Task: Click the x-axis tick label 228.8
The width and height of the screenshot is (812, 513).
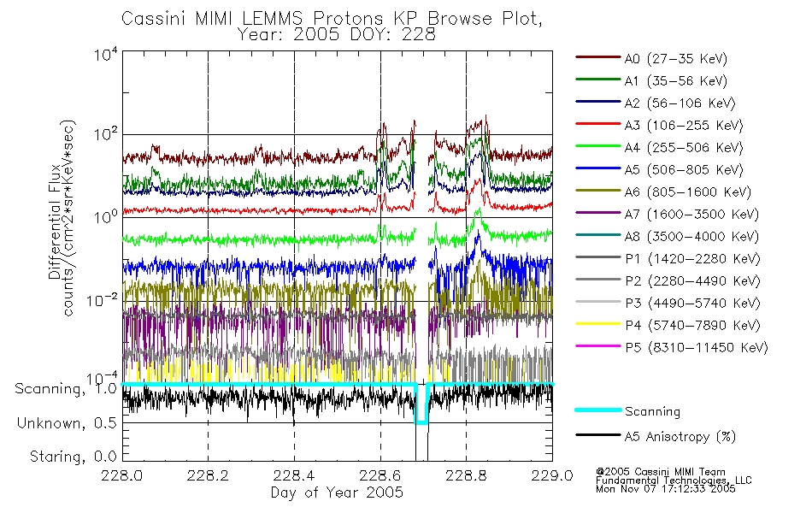Action: point(466,475)
